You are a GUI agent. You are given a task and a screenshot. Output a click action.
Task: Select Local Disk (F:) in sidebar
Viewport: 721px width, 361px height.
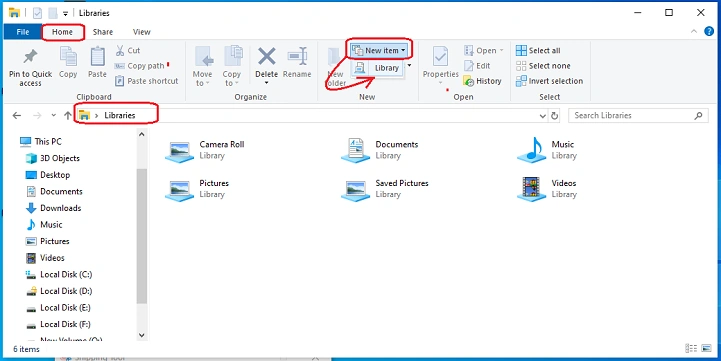[58, 324]
